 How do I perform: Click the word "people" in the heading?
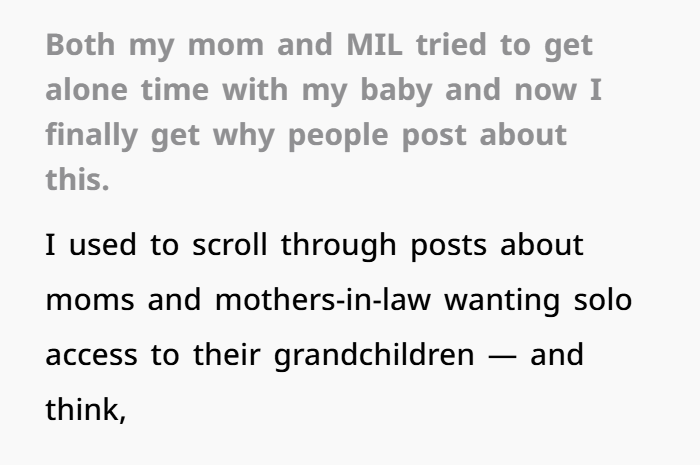(x=338, y=135)
